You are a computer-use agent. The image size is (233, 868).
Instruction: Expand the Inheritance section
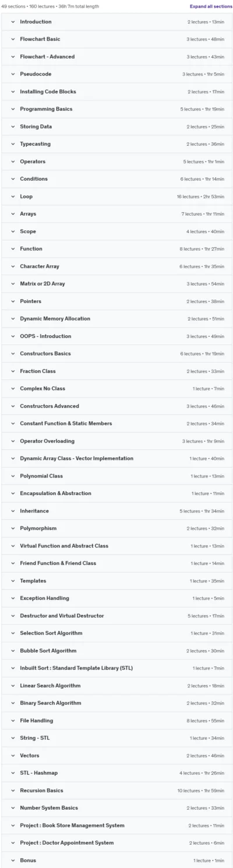116,511
